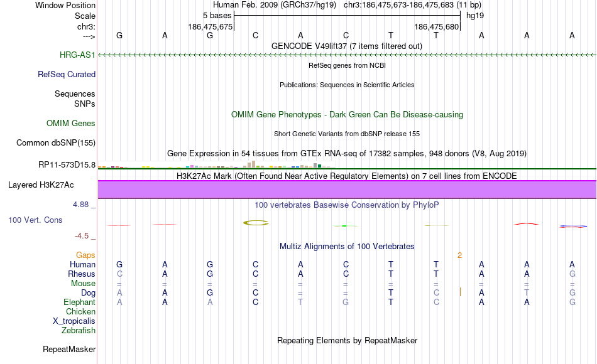This screenshot has height=364, width=597.
Task: Select the OMIM Genes track label
Action: click(70, 123)
